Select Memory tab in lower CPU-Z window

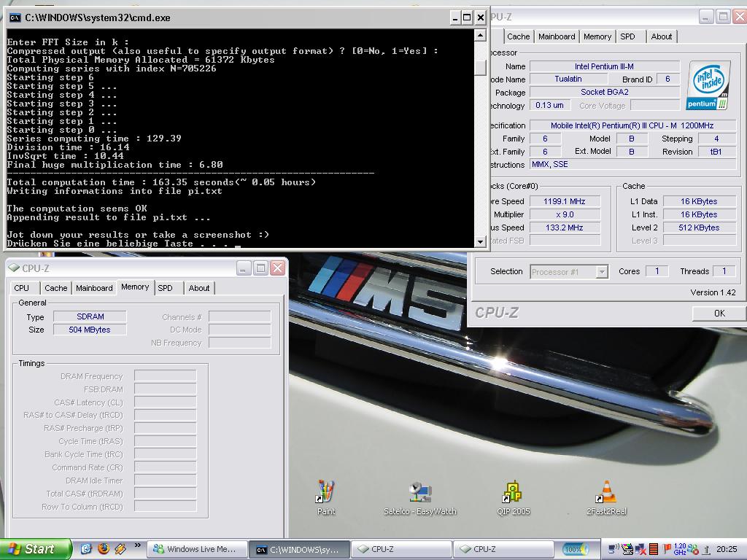[135, 287]
